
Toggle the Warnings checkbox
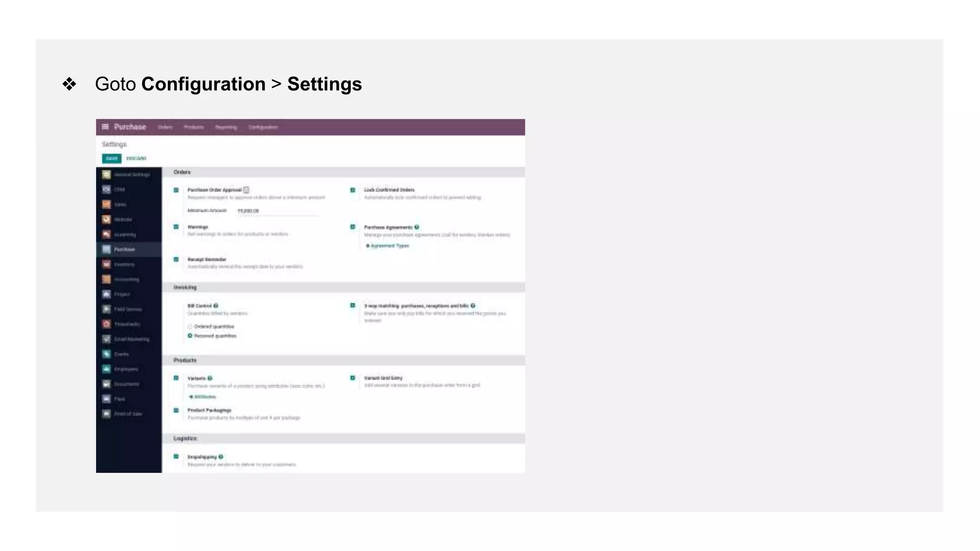[176, 227]
